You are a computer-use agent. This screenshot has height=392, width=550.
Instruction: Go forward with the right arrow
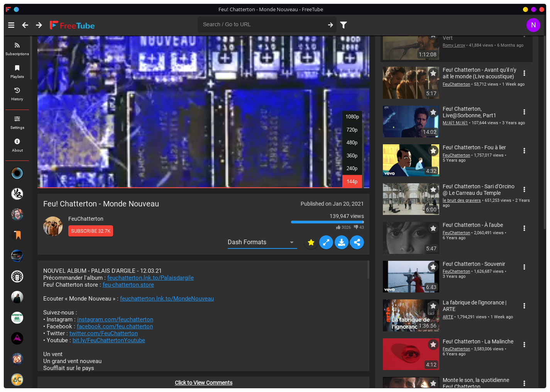coord(39,25)
